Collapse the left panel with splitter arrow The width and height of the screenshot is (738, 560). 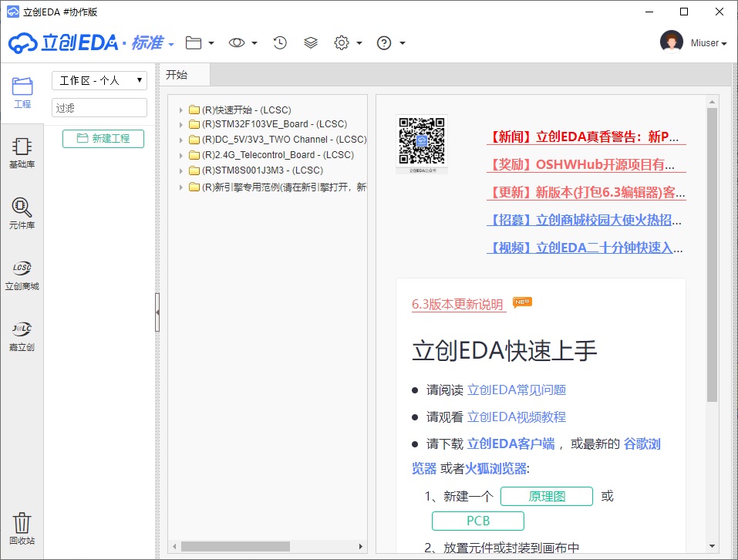(157, 312)
